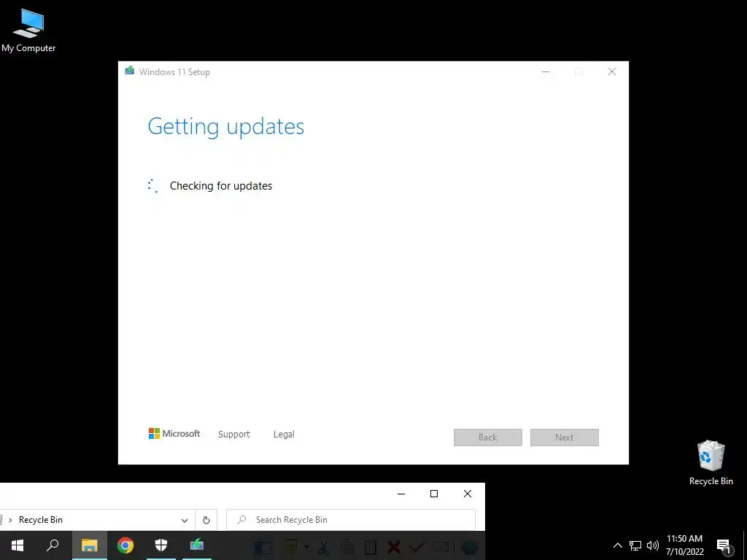Open network status tray icon
The height and width of the screenshot is (560, 747).
(x=635, y=545)
